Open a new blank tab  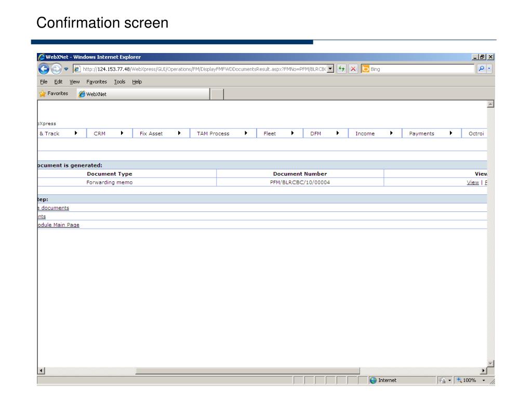coord(217,95)
